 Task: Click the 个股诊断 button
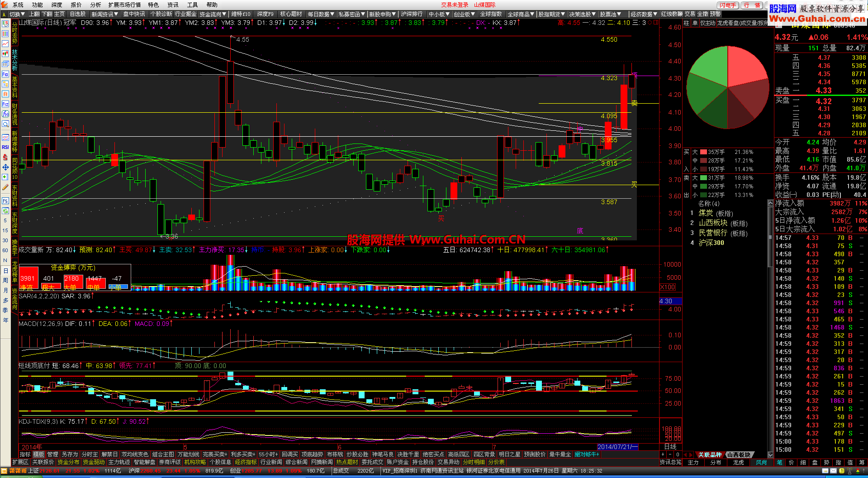point(161,14)
